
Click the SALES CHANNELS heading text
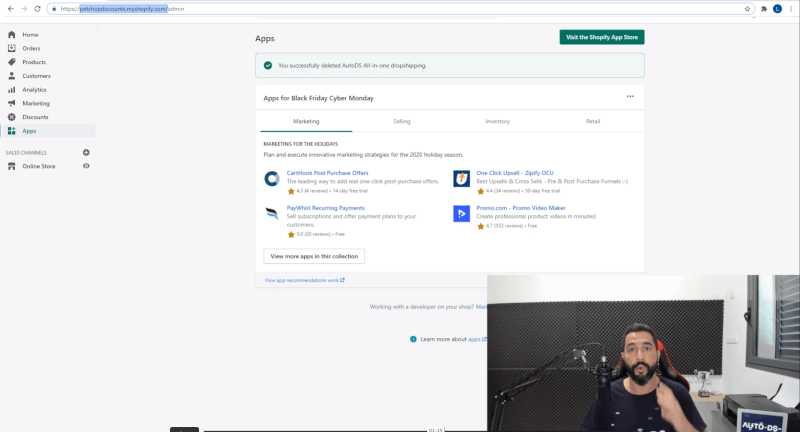tap(26, 153)
